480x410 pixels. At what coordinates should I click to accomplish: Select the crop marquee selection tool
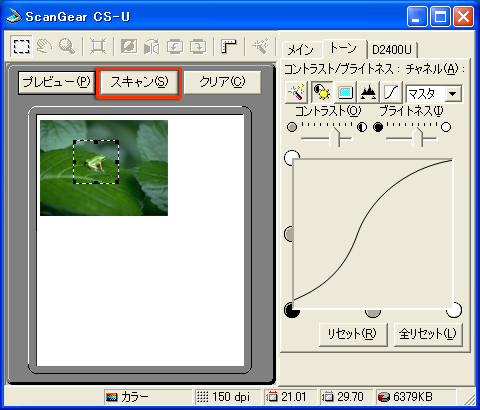[21, 46]
